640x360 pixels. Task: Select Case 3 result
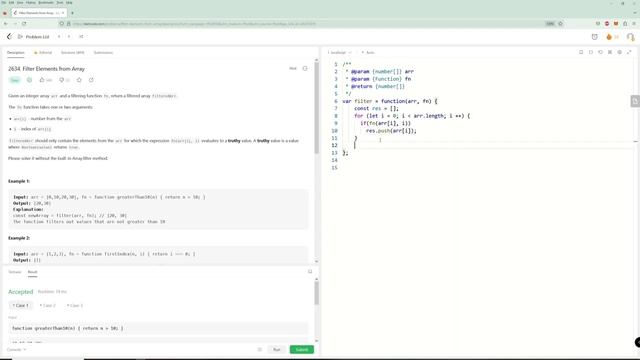click(75, 305)
